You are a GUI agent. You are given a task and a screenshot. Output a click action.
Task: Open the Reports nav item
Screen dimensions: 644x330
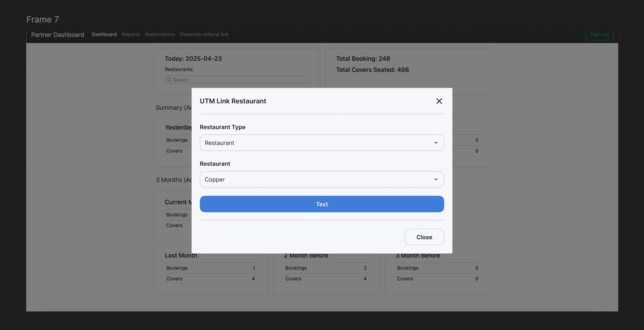[131, 35]
